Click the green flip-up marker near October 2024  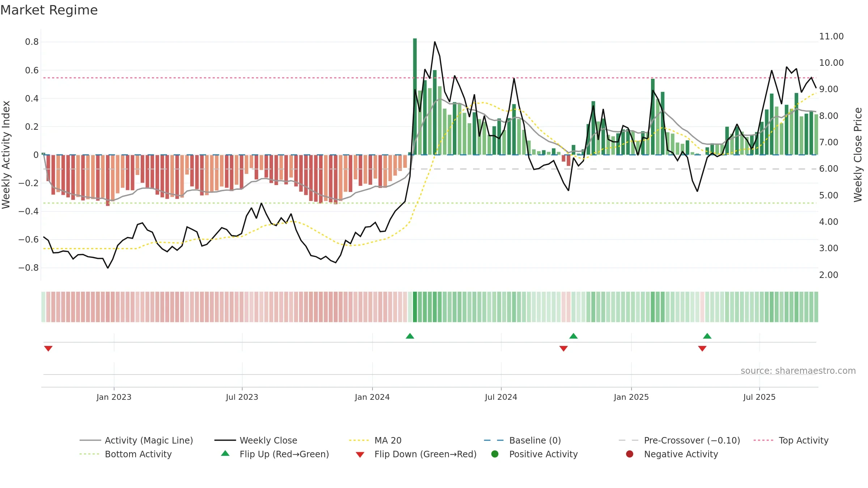click(x=573, y=336)
